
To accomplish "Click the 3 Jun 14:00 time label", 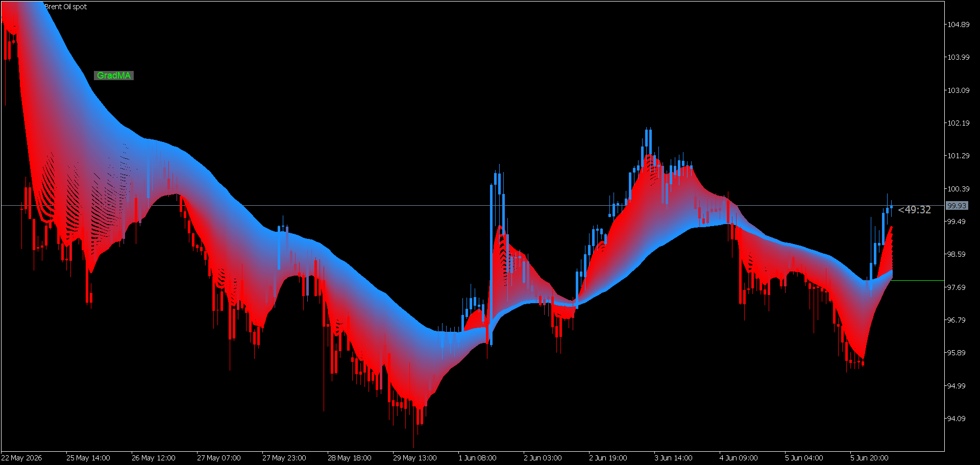I will [673, 458].
